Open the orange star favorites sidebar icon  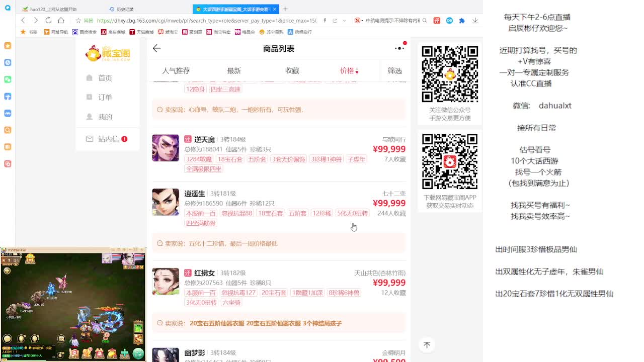coord(8,46)
